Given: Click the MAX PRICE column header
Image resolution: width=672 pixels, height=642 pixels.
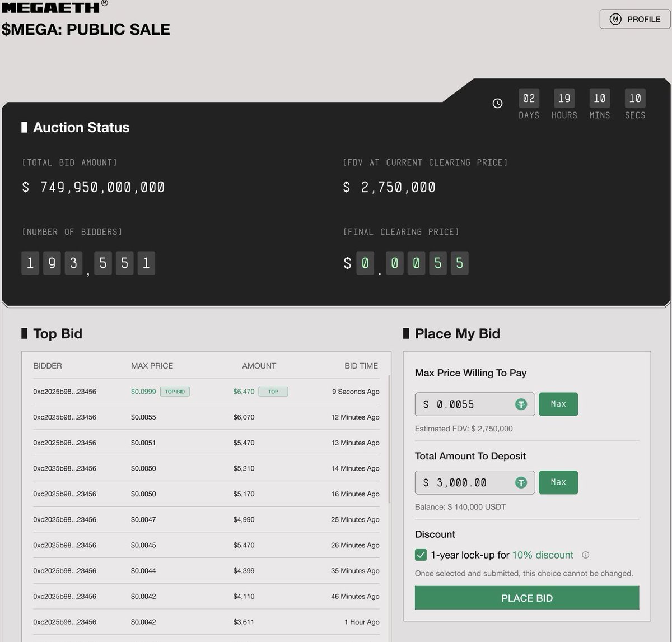Looking at the screenshot, I should coord(152,366).
